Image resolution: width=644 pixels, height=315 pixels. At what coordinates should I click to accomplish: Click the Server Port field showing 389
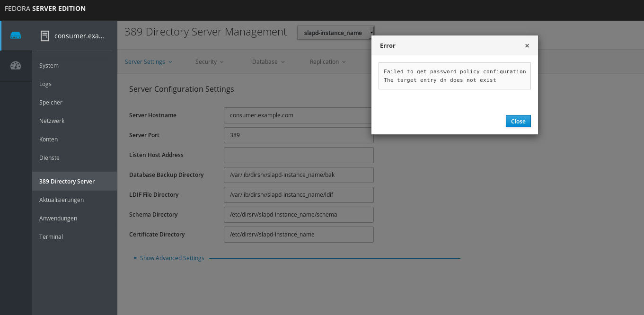pos(299,135)
